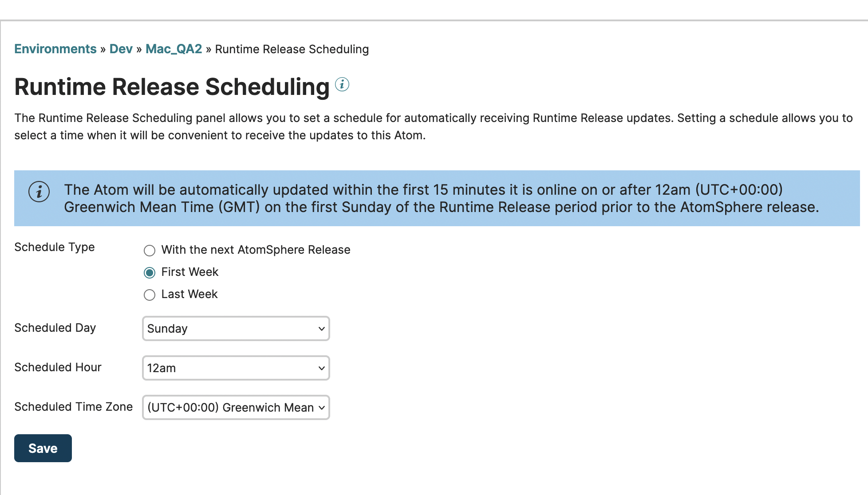Go to Mac_QA2 via the breadcrumb

click(174, 49)
